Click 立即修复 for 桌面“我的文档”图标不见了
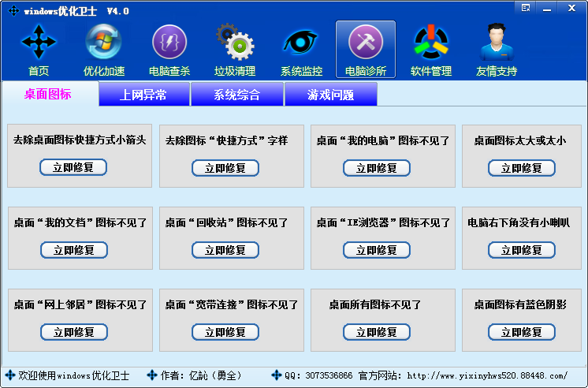The height and width of the screenshot is (388, 588). coord(74,250)
